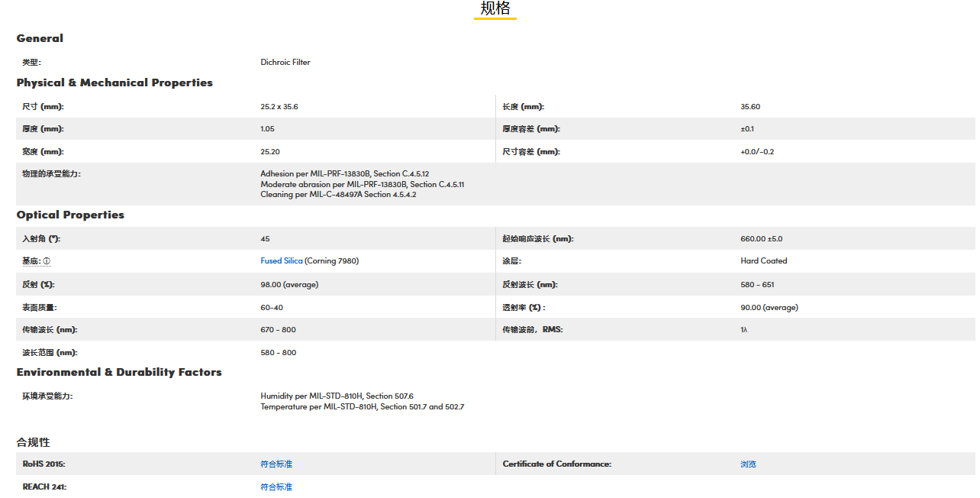The height and width of the screenshot is (498, 980).
Task: Select the 90.00 (average) value
Action: pos(769,308)
